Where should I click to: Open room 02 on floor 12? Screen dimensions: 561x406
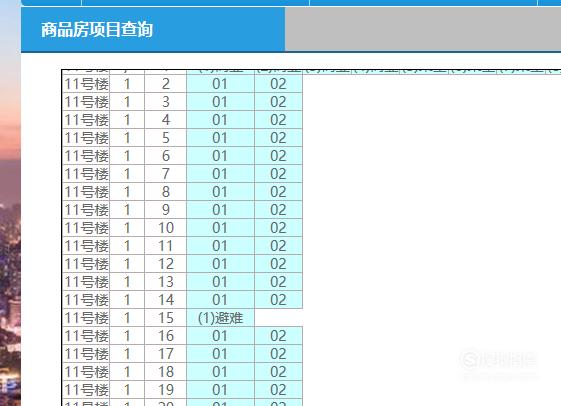(x=278, y=264)
